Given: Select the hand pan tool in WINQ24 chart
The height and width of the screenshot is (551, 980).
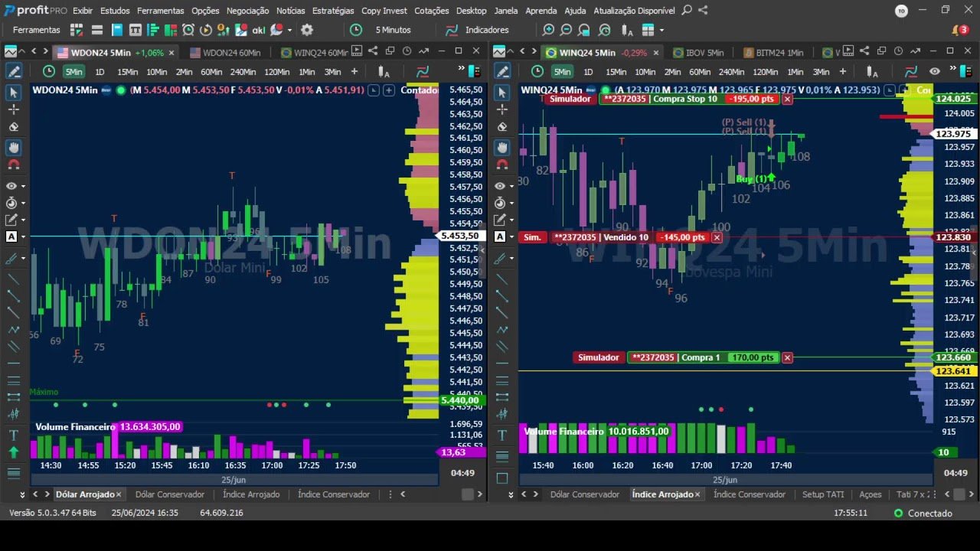Looking at the screenshot, I should [x=501, y=147].
